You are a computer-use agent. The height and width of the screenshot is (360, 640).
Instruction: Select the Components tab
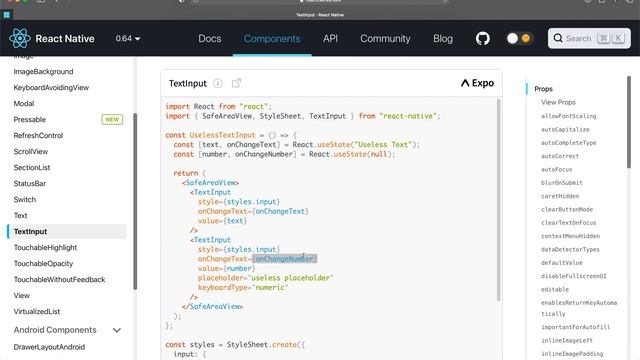pyautogui.click(x=272, y=38)
